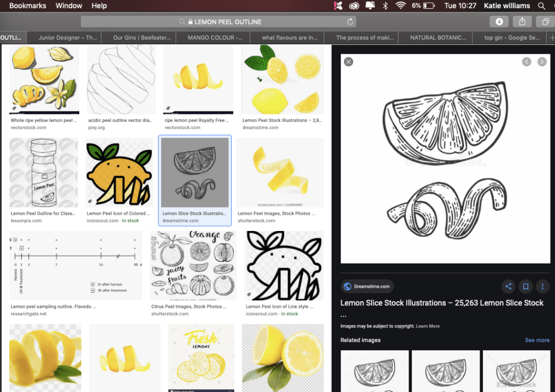Close the image preview panel
The height and width of the screenshot is (392, 555).
[349, 62]
